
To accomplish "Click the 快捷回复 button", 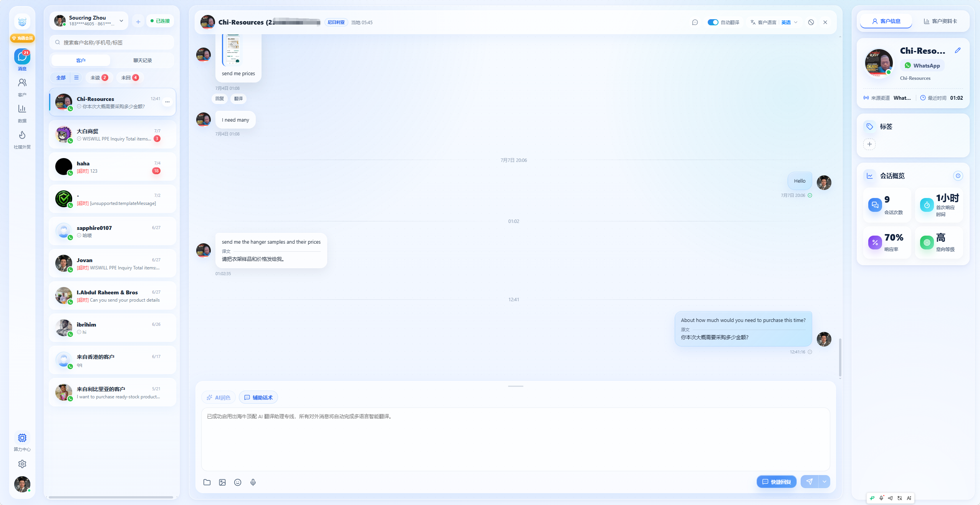I will (x=776, y=482).
